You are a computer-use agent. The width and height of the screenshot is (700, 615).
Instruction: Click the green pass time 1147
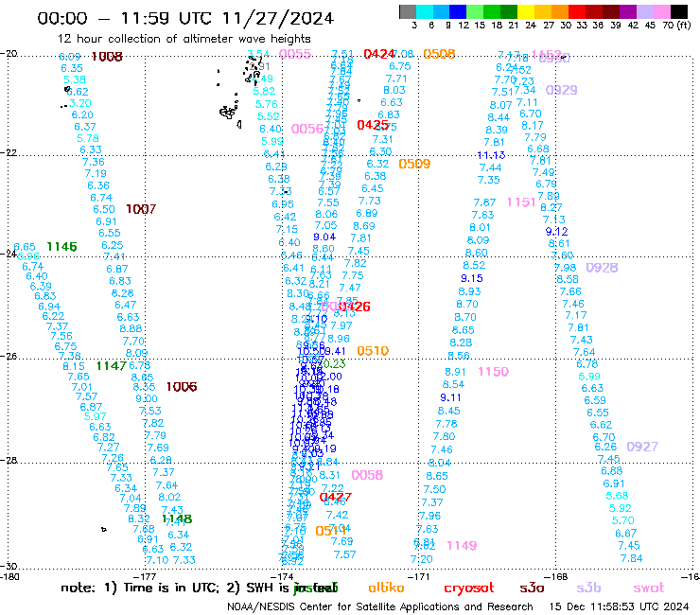[x=112, y=366]
